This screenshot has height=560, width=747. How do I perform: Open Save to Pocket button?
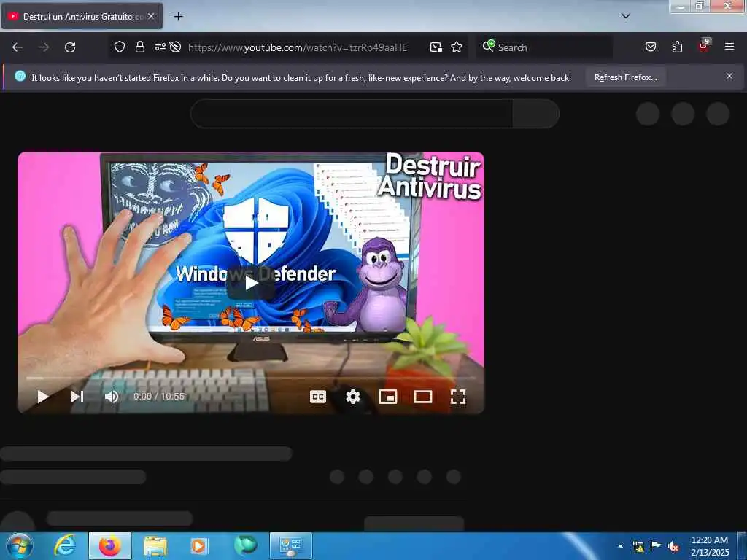(x=650, y=47)
